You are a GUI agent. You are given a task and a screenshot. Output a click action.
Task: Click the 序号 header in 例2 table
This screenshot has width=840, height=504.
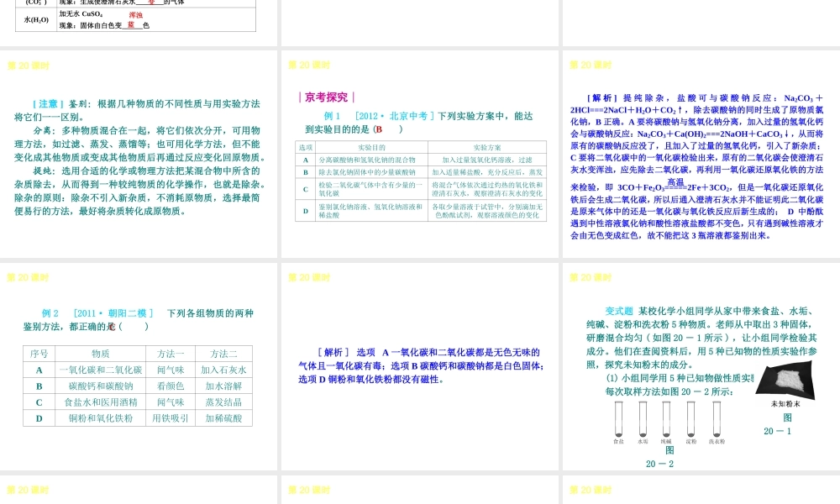[39, 354]
